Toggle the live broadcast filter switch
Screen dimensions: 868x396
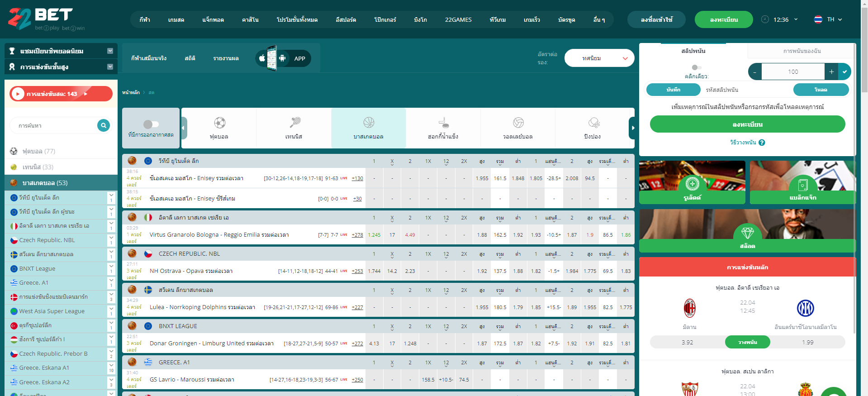[151, 124]
